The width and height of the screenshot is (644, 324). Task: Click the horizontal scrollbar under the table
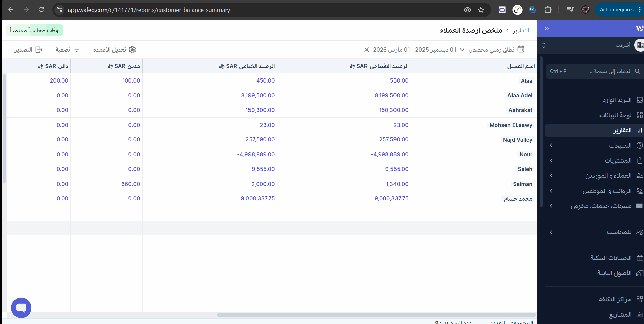pyautogui.click(x=376, y=315)
